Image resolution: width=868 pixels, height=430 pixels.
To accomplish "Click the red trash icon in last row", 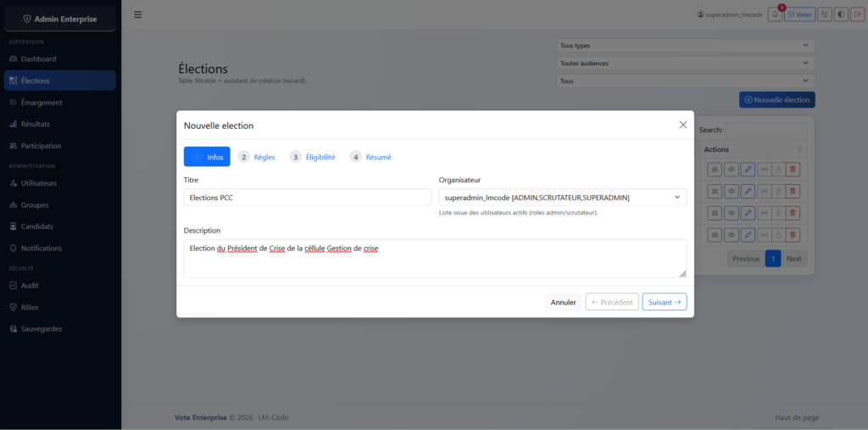I will (x=793, y=234).
